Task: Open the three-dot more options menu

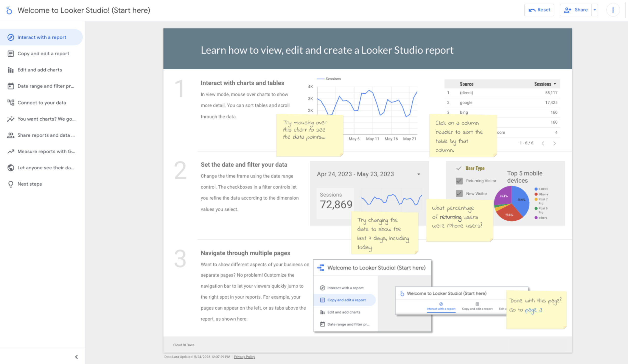Action: (x=613, y=10)
